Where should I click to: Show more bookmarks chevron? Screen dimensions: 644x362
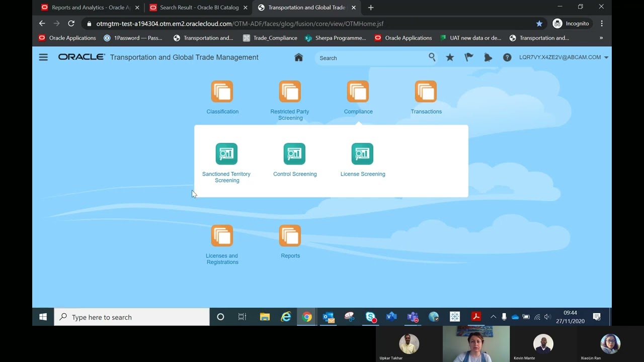click(601, 38)
